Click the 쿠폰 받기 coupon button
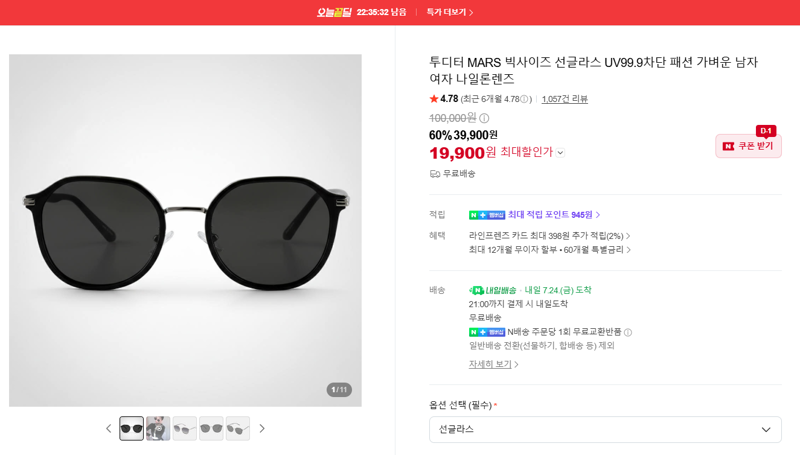 coord(748,146)
